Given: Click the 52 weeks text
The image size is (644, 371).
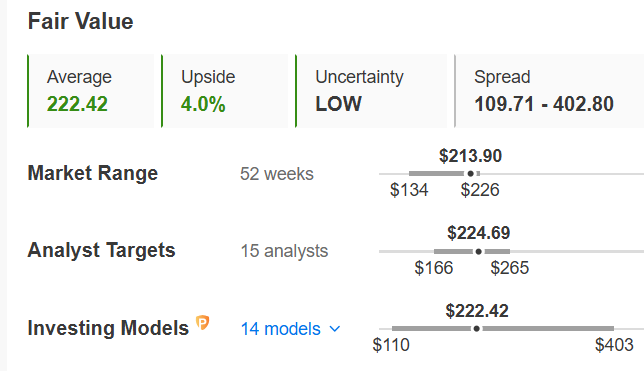Looking at the screenshot, I should coord(277,174).
